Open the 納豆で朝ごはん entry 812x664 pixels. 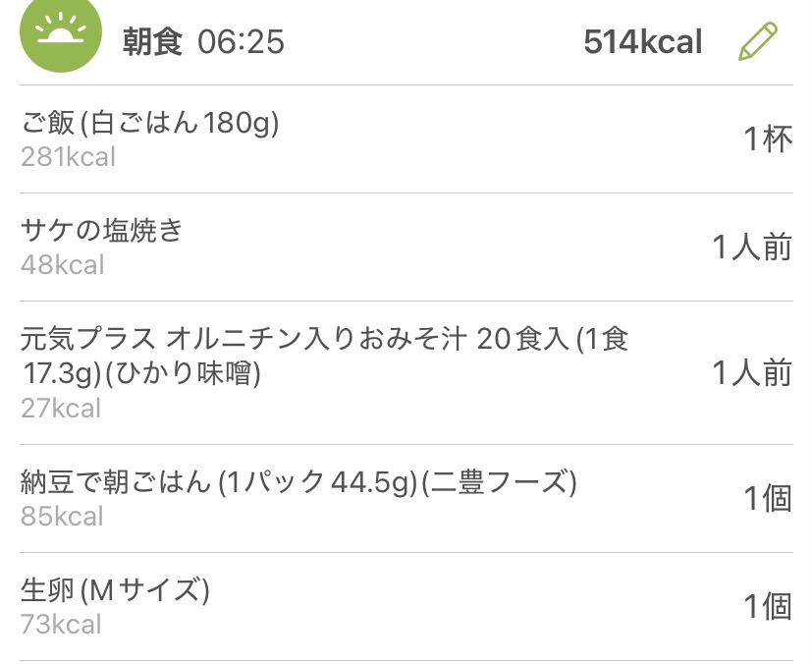[298, 482]
